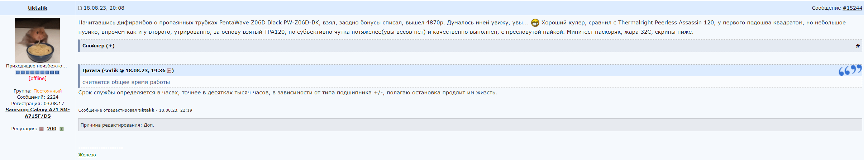Click the post document icon beside the date

[x=80, y=8]
